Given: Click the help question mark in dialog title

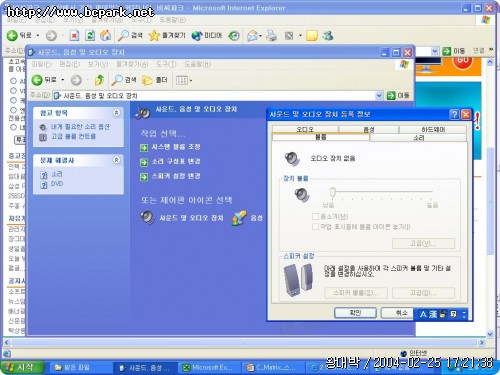Looking at the screenshot, I should (454, 114).
